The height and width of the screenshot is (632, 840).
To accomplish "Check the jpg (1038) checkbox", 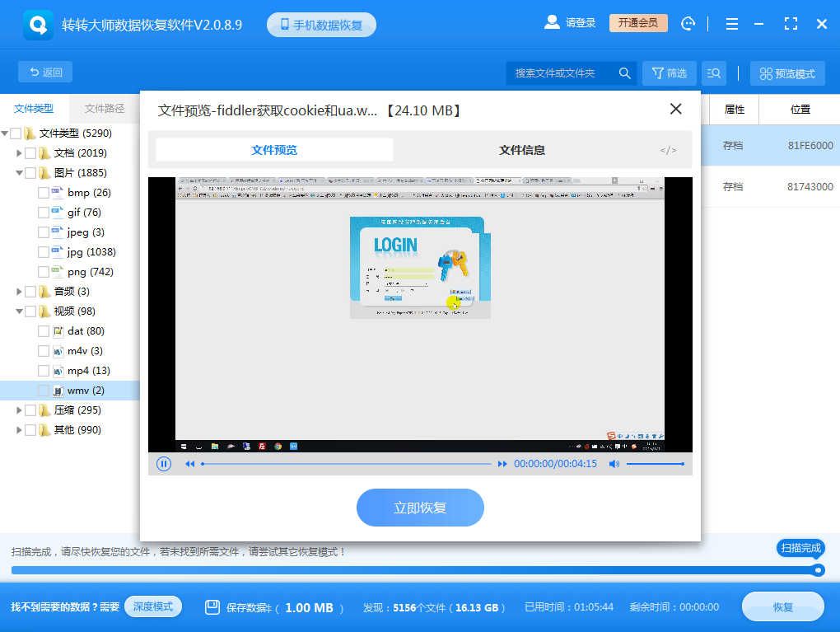I will (44, 251).
